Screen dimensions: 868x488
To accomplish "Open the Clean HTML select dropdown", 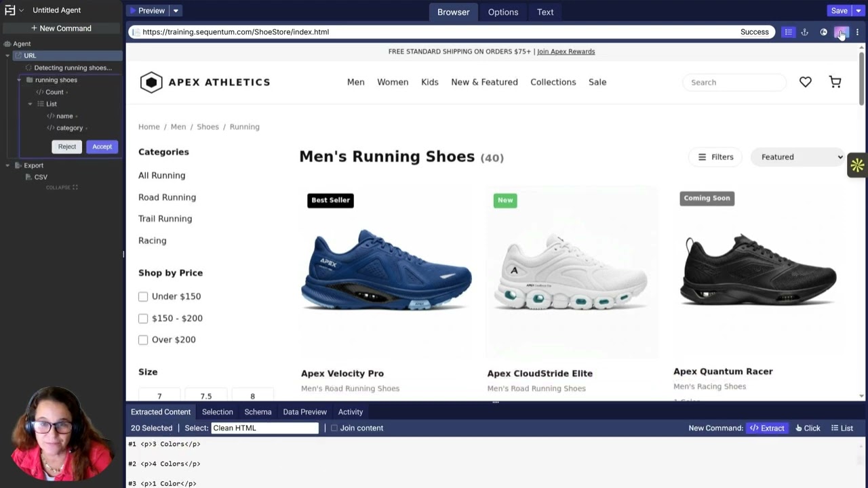I will pyautogui.click(x=264, y=428).
